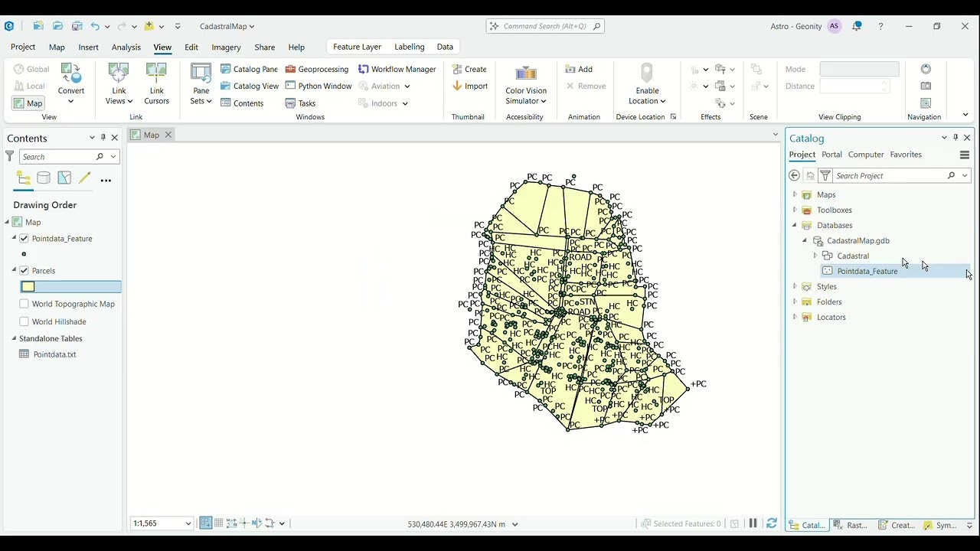Open coordinate display units dropdown
980x551 pixels.
click(514, 524)
